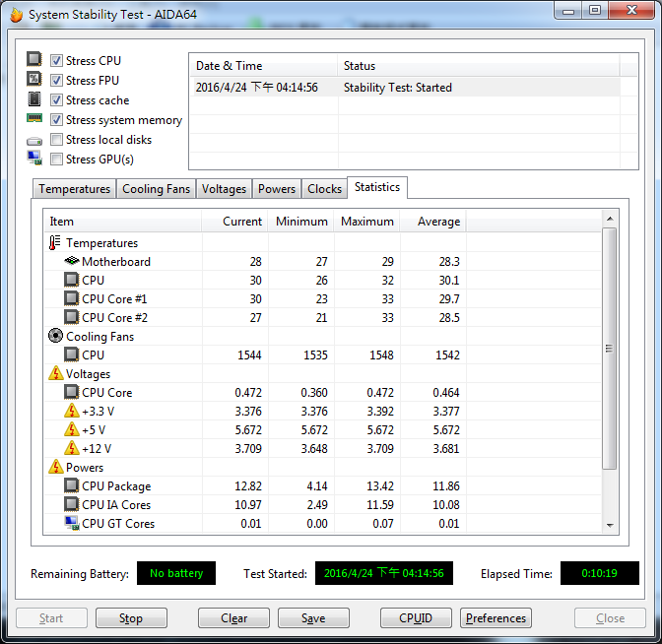Click the Voltages warning icon
The image size is (662, 644).
point(55,374)
